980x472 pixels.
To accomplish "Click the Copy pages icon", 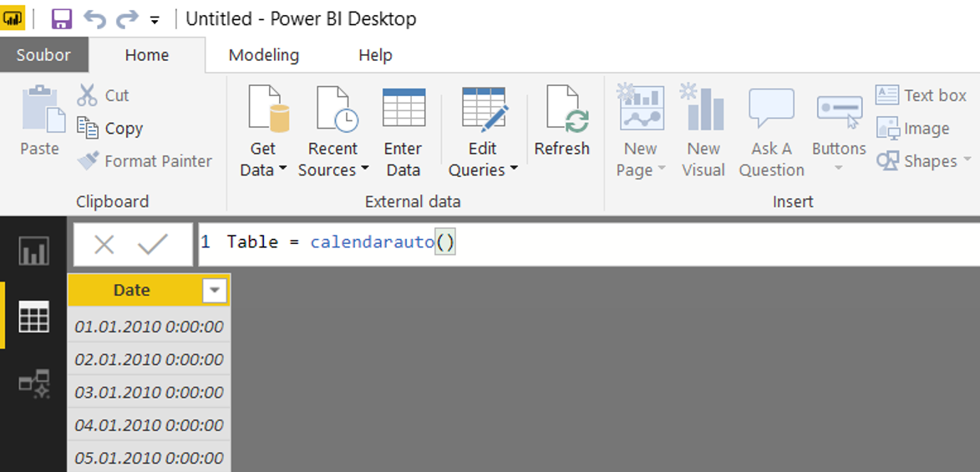I will (x=88, y=128).
